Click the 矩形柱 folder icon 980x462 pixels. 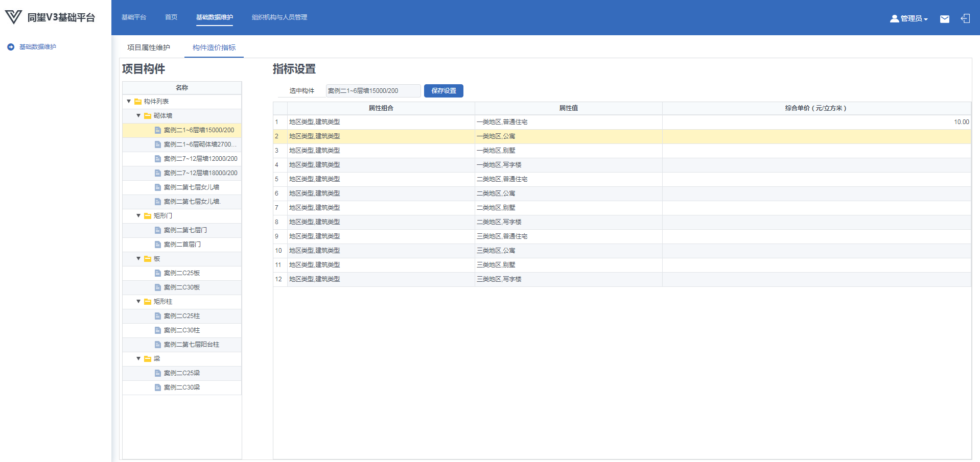[x=148, y=302]
